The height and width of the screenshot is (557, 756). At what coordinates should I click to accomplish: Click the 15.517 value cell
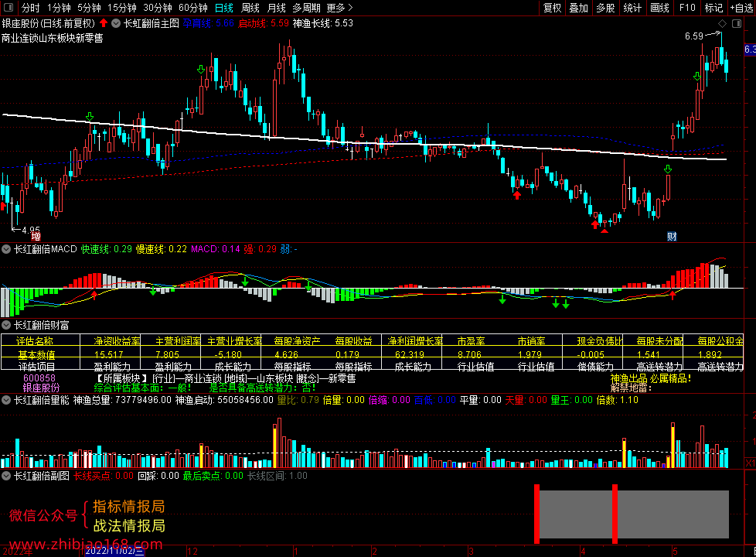[108, 354]
